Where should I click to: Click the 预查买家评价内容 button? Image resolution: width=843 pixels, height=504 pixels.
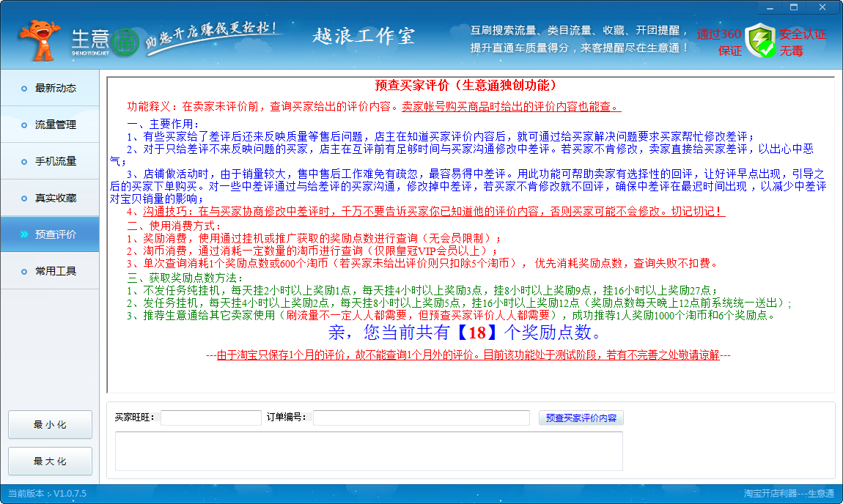[581, 418]
